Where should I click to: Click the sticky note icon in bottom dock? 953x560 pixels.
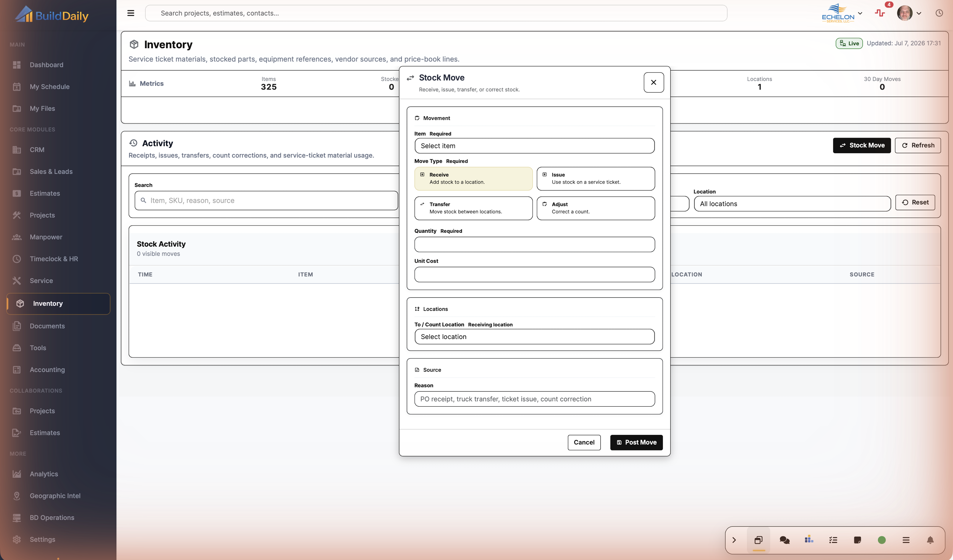857,540
